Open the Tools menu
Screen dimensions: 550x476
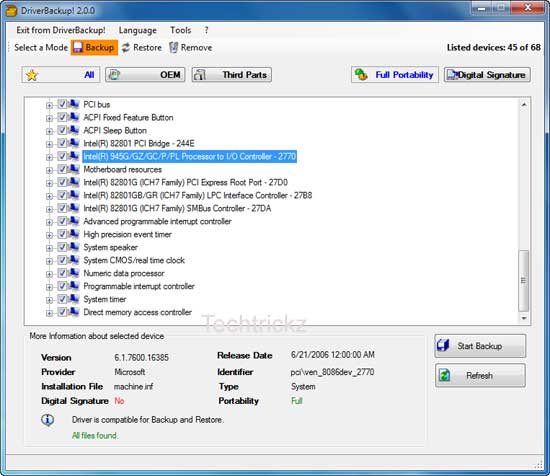coord(181,30)
